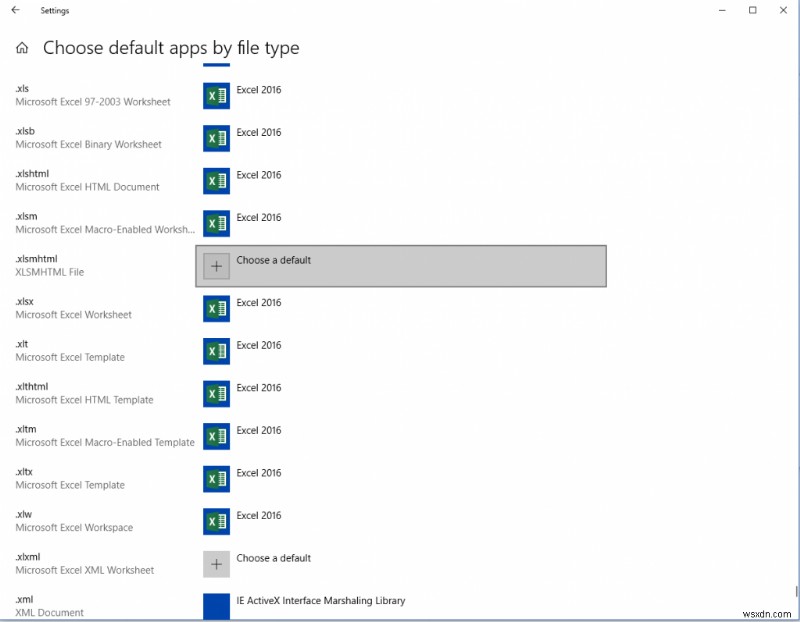
Task: Click the Excel 2016 icon for .xlsx worksheets
Action: tap(216, 309)
